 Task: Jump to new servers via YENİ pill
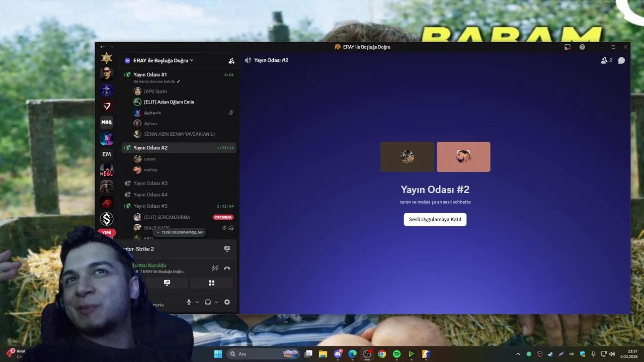pos(107,233)
